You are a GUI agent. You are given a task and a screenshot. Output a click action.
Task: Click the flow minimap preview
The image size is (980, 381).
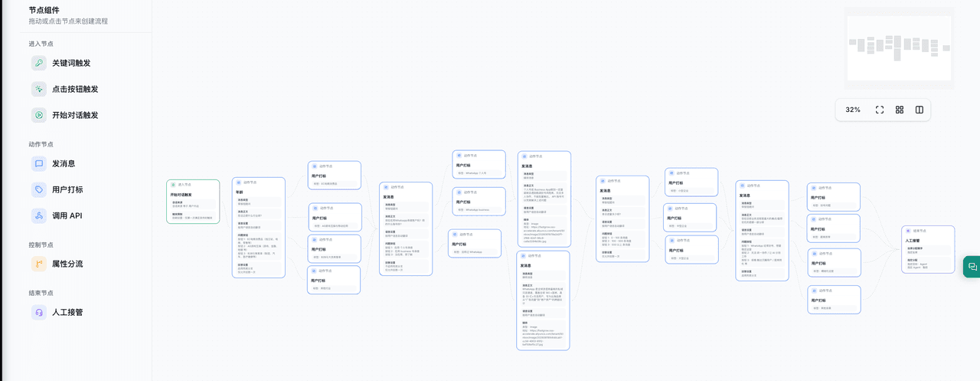point(899,48)
